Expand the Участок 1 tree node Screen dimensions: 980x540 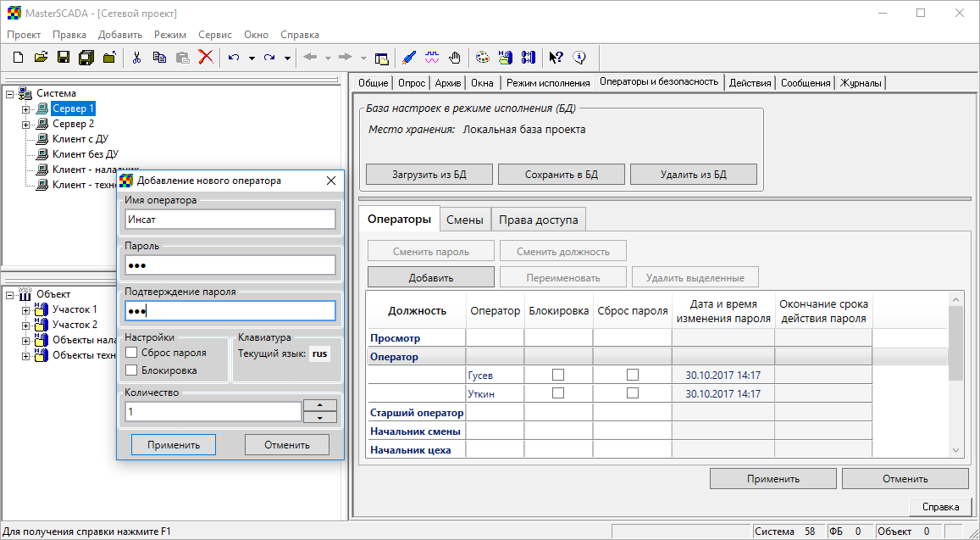25,310
